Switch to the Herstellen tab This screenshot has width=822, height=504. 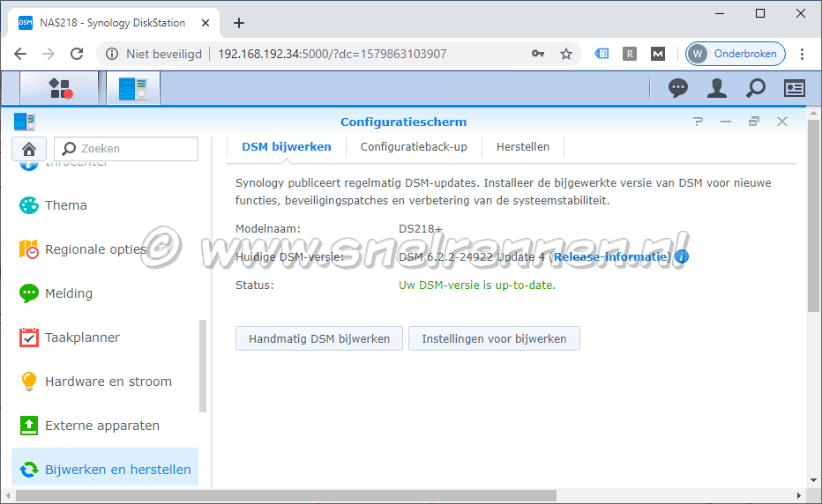(x=523, y=147)
